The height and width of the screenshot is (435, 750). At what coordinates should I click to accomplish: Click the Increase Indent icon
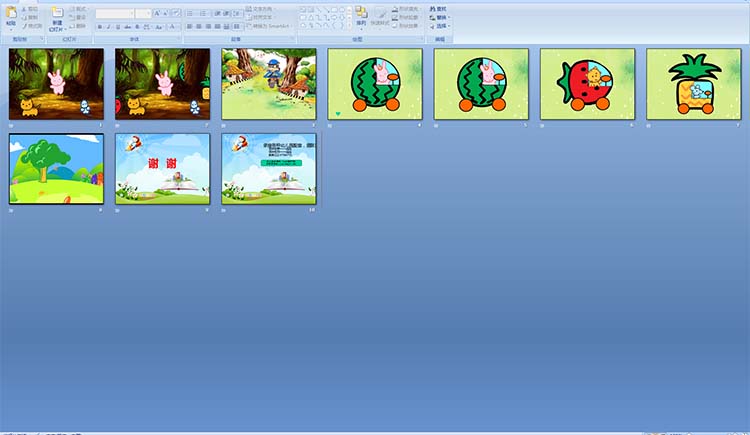(226, 13)
